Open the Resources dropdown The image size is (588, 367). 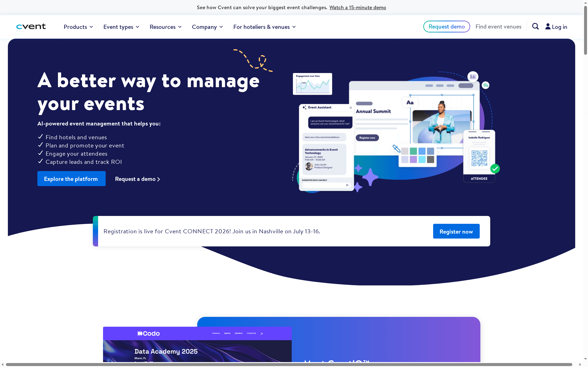pos(165,27)
